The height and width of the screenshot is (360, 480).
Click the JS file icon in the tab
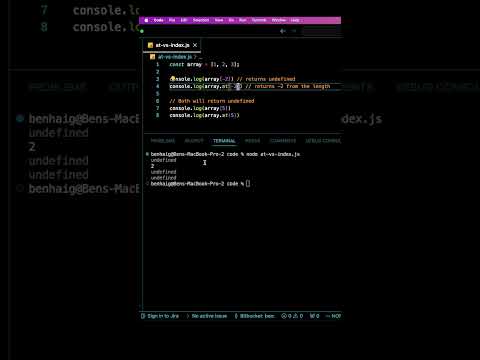click(150, 45)
